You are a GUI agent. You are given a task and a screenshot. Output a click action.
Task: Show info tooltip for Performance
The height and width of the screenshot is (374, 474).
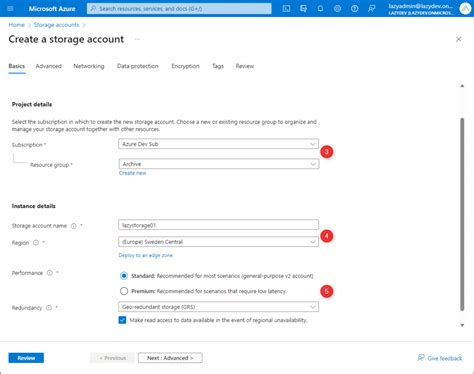tap(50, 273)
